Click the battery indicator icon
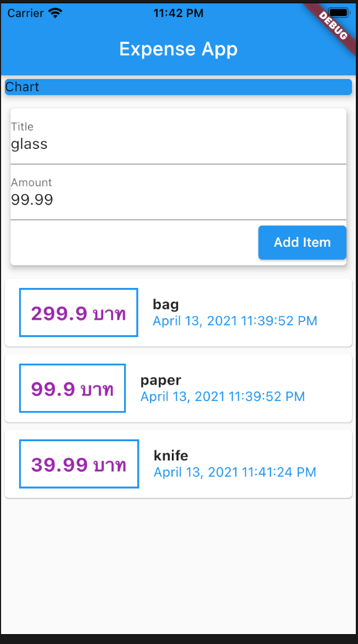358x644 pixels. pos(339,13)
